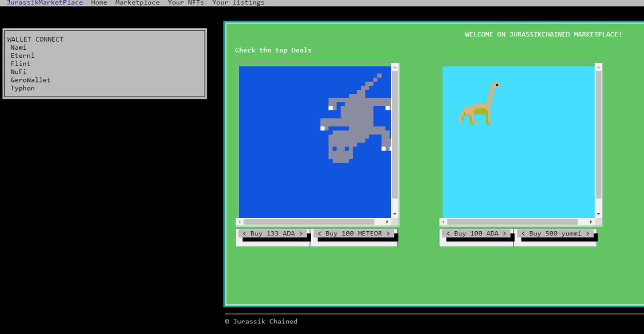
Task: Click left arrow on Buy 133 ADA
Action: [245, 233]
